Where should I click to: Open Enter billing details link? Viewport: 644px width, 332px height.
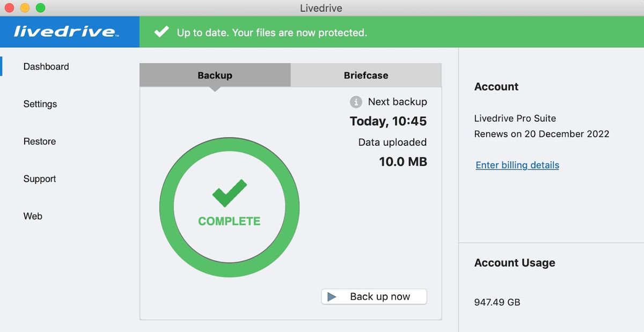tap(517, 165)
